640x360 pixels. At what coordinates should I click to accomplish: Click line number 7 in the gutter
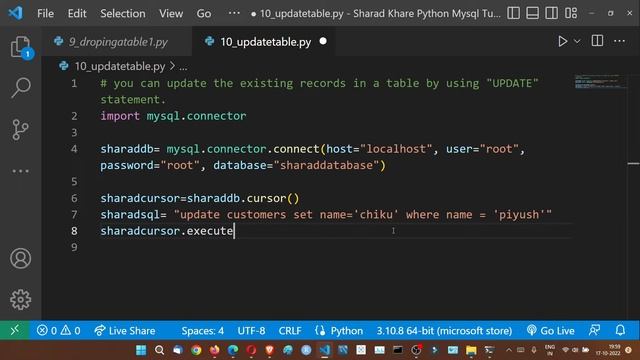point(74,215)
